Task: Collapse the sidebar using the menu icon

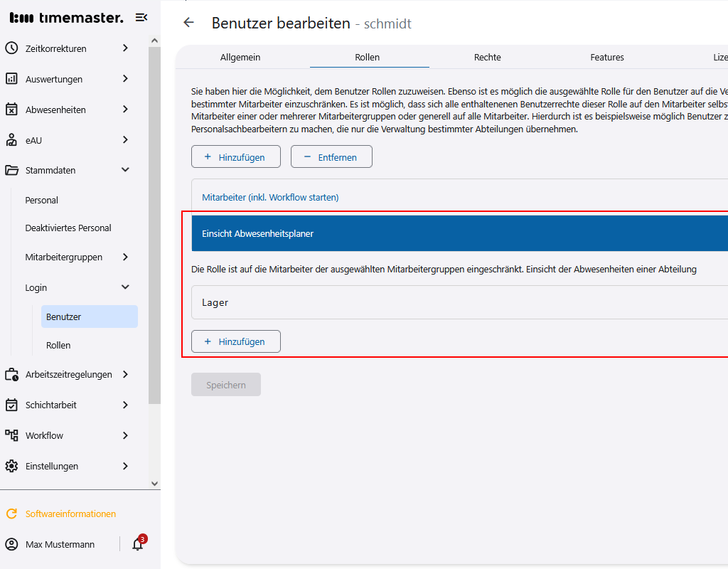Action: [141, 17]
